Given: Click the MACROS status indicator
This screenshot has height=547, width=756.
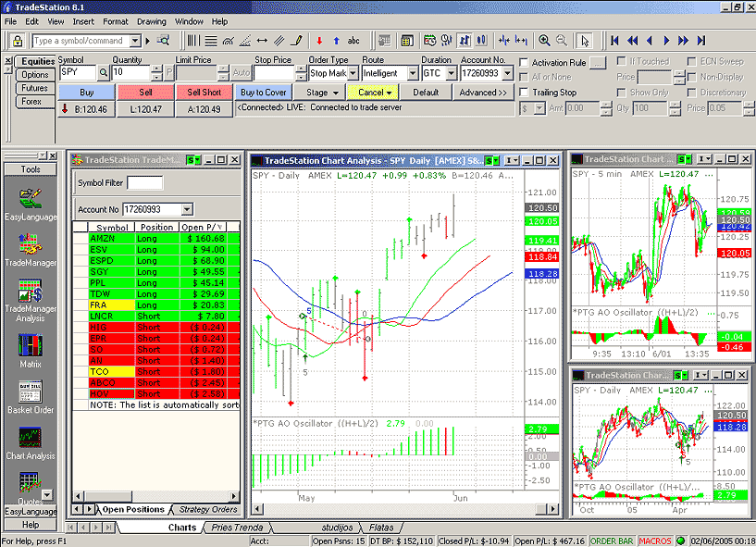Looking at the screenshot, I should coord(655,541).
